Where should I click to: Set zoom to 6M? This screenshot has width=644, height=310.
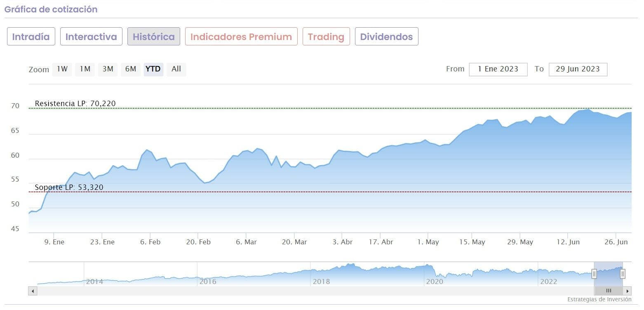tap(131, 69)
